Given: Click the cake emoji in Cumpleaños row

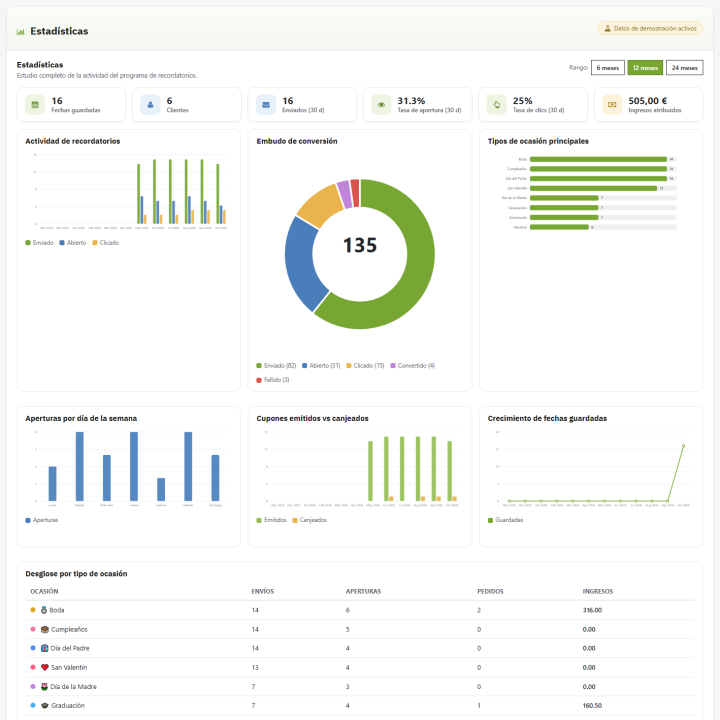Looking at the screenshot, I should [x=45, y=629].
